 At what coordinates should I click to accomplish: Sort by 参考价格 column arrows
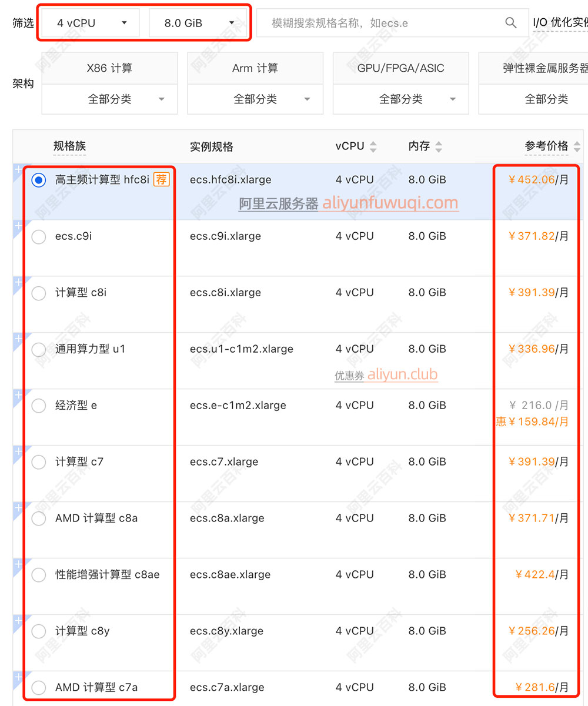click(x=577, y=146)
